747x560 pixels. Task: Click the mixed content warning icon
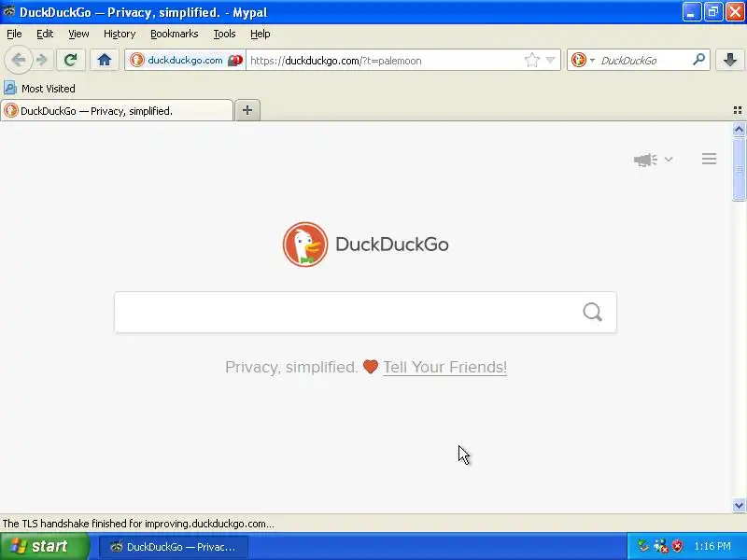pyautogui.click(x=235, y=61)
